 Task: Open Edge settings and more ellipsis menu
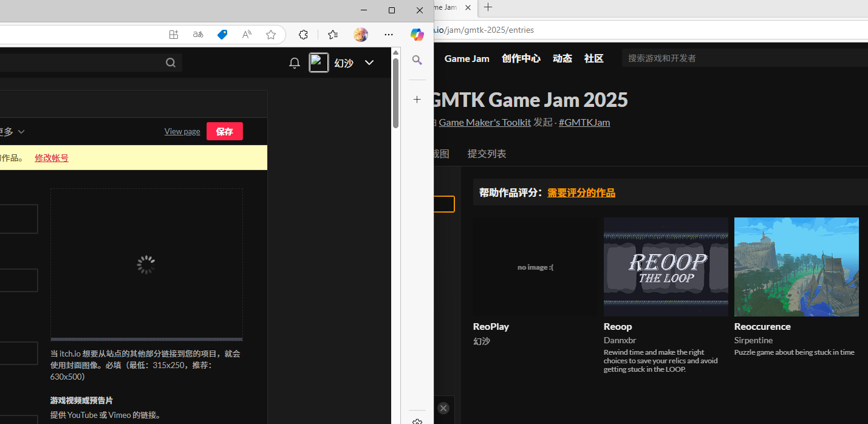(389, 35)
